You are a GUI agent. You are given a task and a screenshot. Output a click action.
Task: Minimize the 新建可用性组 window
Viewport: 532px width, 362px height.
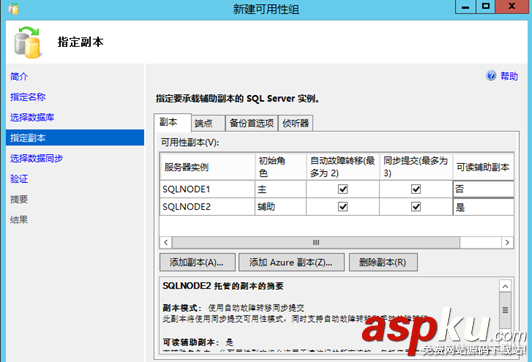point(466,7)
